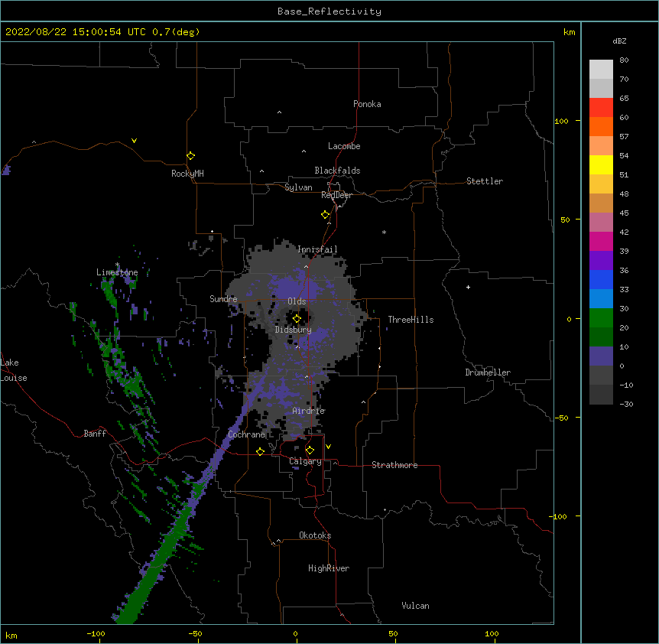The height and width of the screenshot is (644, 659).
Task: Select the yellow diamond marker above Calgary label
Action: coord(310,450)
